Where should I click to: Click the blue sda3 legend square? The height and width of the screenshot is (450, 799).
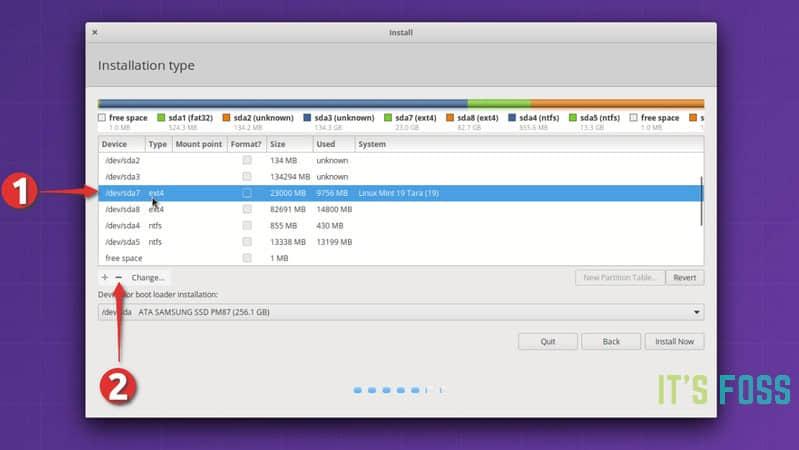306,118
